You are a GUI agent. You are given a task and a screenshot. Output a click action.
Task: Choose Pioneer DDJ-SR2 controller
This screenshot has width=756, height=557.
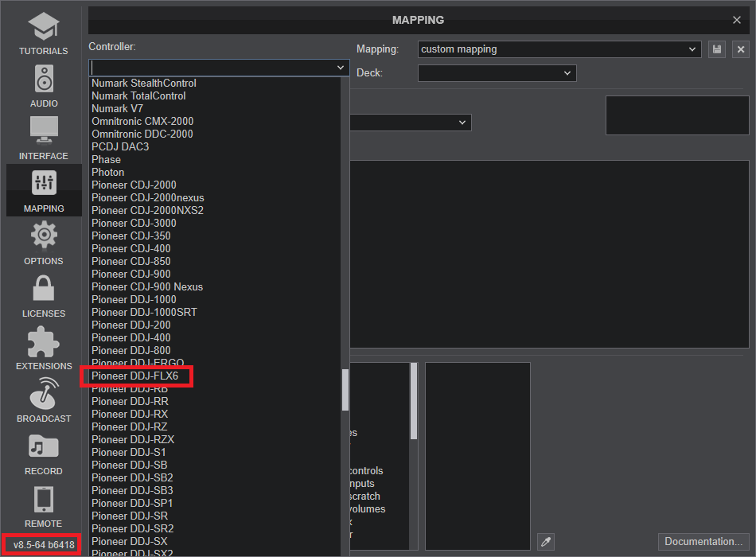(x=133, y=529)
